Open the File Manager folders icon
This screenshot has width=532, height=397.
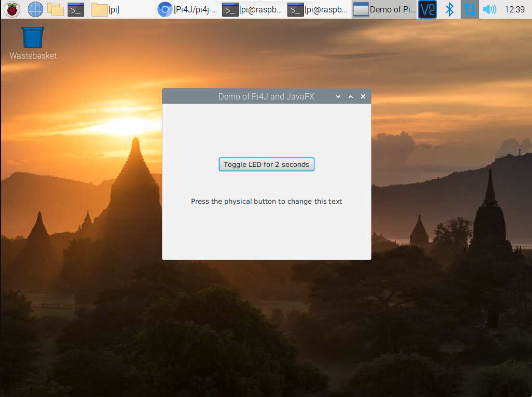pos(55,10)
